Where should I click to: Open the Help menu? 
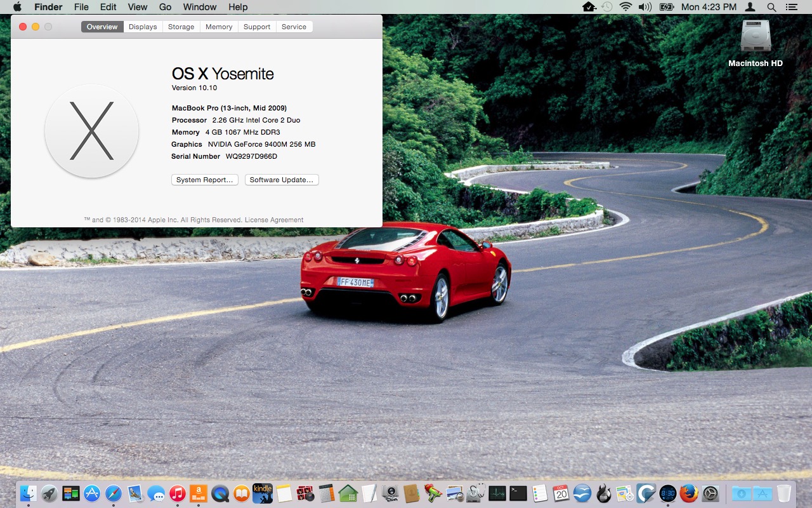238,7
